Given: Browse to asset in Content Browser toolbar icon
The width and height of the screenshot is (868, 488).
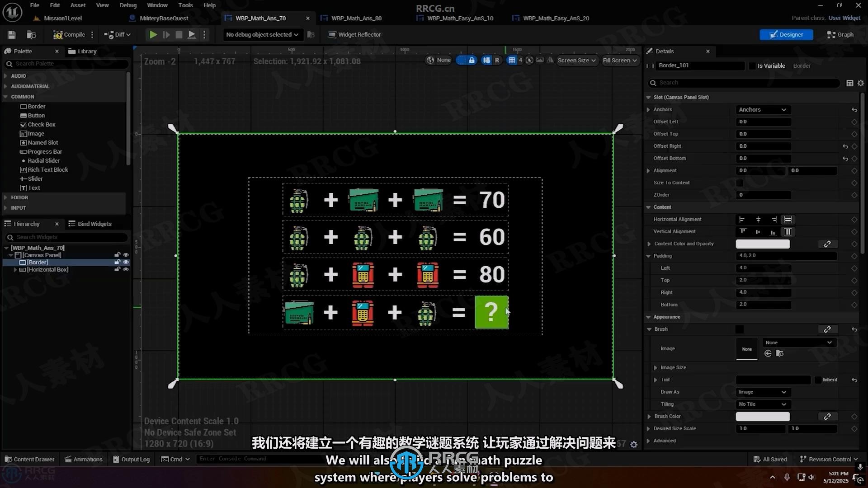Looking at the screenshot, I should 31,35.
